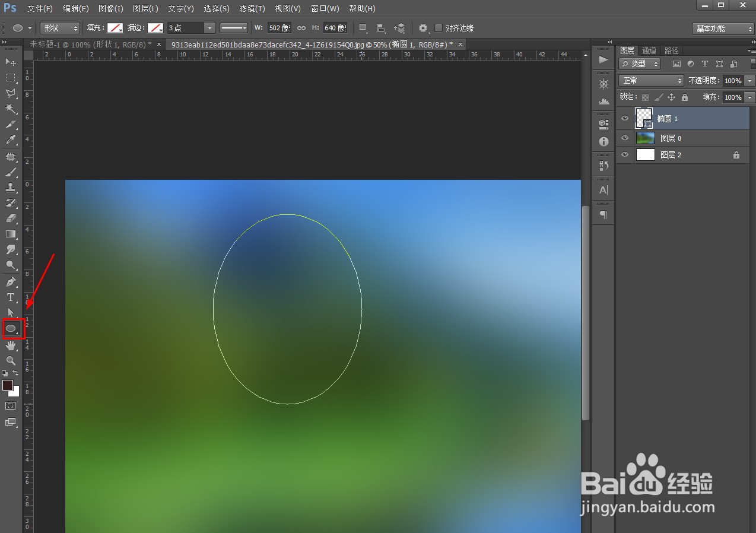This screenshot has width=756, height=533.
Task: Open the Actions panel play icon
Action: 603,59
